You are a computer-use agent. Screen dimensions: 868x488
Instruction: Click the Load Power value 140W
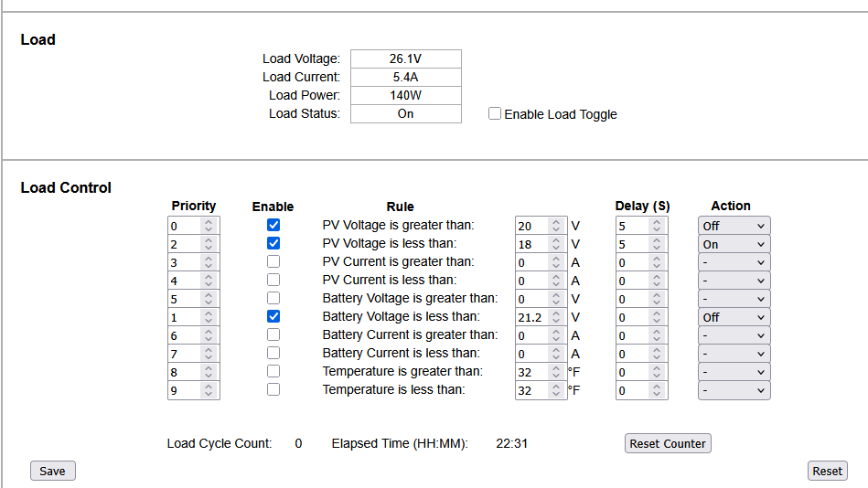tap(406, 95)
